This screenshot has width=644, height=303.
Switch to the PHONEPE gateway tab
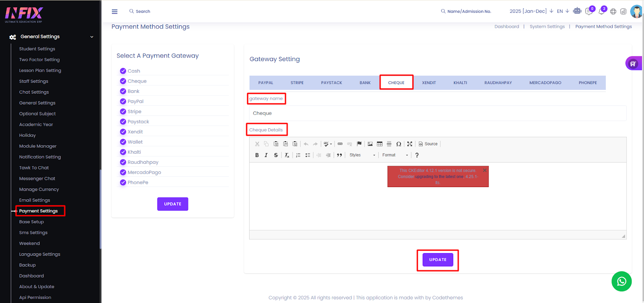(x=588, y=82)
